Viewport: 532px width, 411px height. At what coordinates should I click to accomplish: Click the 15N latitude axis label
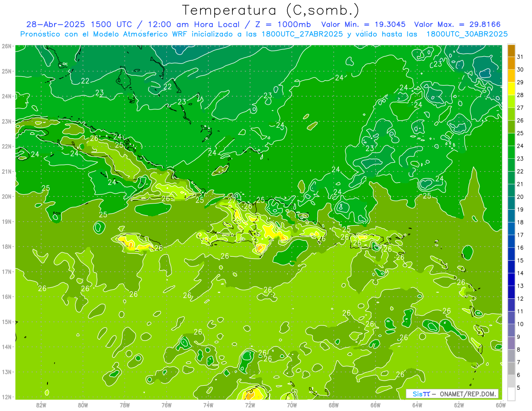point(6,321)
